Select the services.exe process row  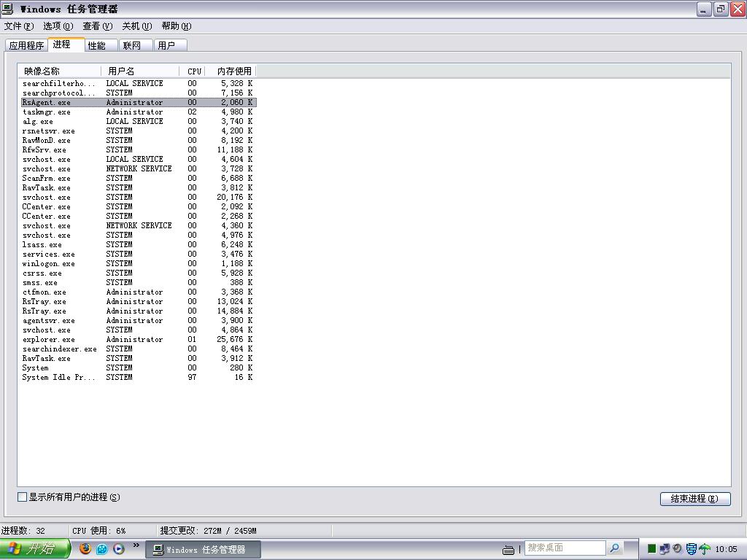click(x=138, y=254)
